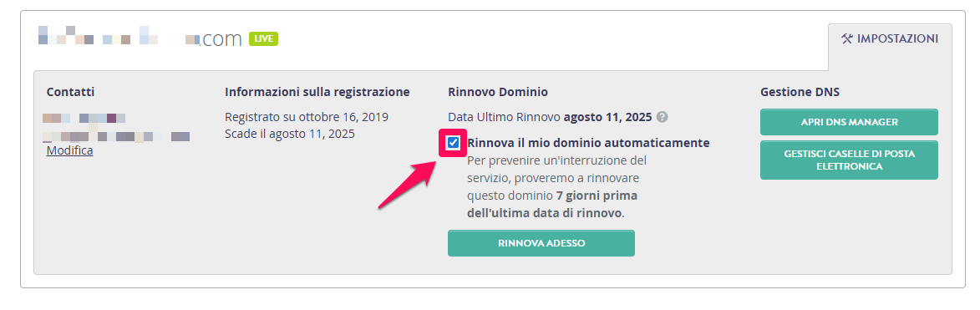The height and width of the screenshot is (310, 980).
Task: Select the Contatti section heading
Action: click(x=71, y=92)
